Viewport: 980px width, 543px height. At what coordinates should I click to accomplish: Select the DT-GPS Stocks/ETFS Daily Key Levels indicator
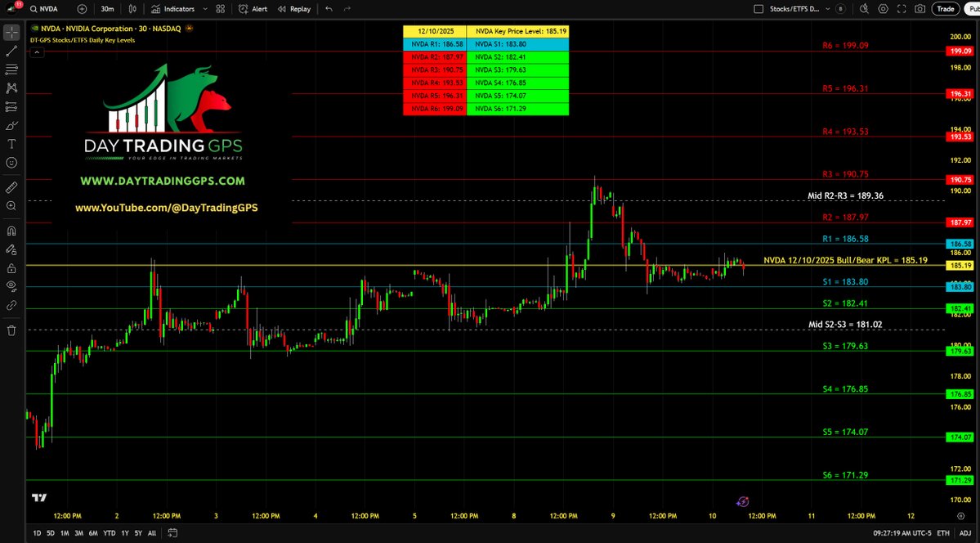[x=83, y=40]
